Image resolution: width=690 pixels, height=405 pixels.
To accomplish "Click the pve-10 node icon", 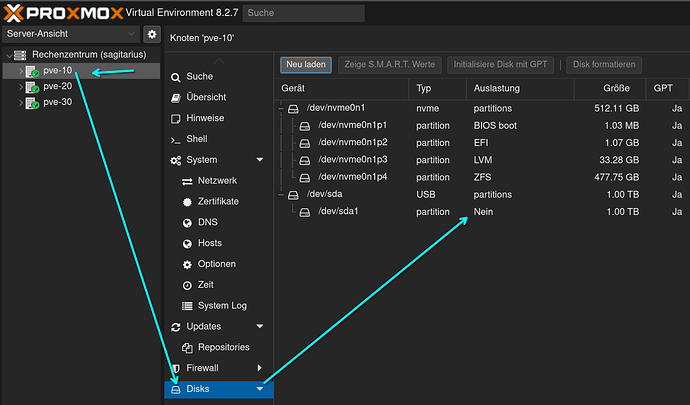I will click(x=32, y=71).
